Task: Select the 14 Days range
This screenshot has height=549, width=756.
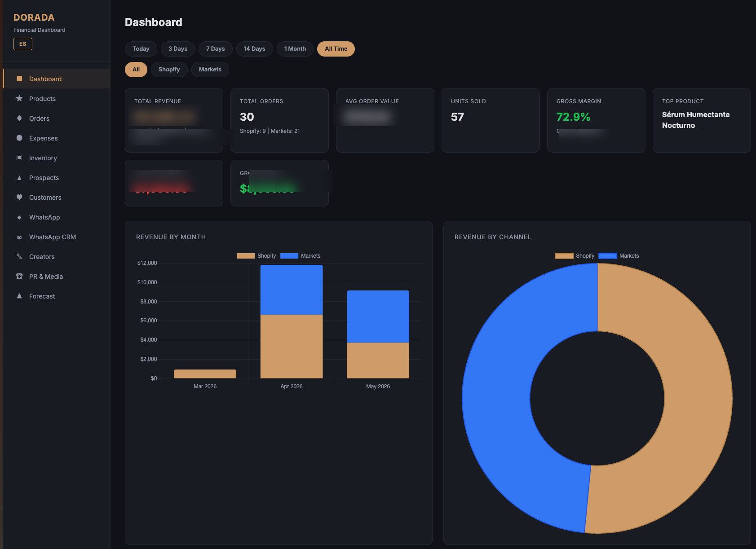Action: (x=254, y=49)
